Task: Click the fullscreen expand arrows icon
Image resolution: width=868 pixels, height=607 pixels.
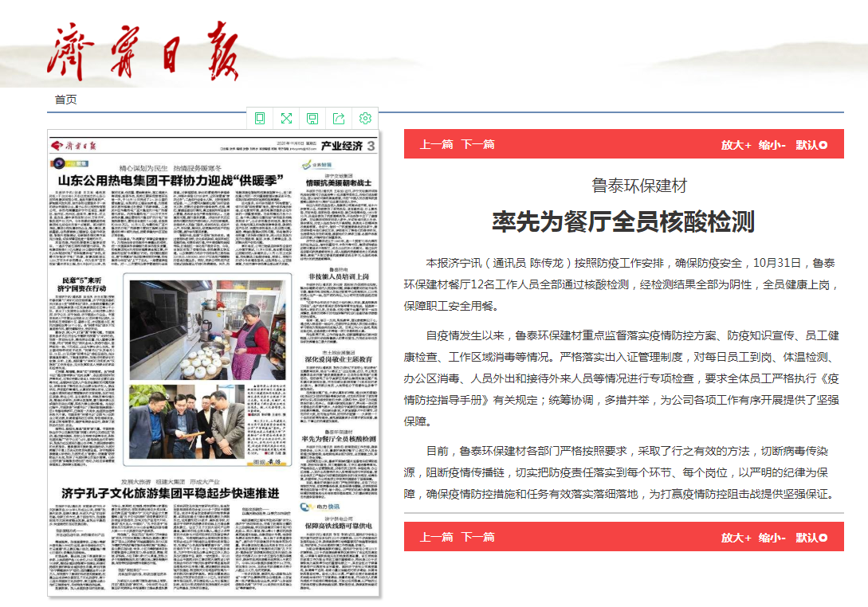Action: click(286, 119)
